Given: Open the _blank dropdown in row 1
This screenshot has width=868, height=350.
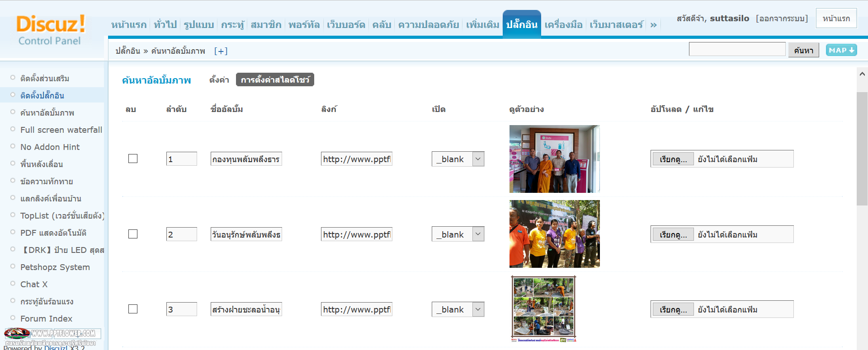Looking at the screenshot, I should [458, 159].
